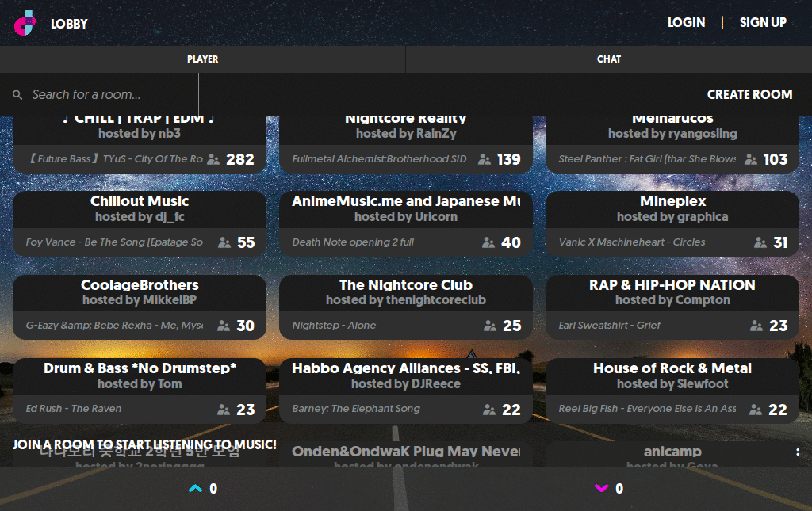Click the pink meh down-arrow icon
The height and width of the screenshot is (511, 812).
pyautogui.click(x=602, y=489)
